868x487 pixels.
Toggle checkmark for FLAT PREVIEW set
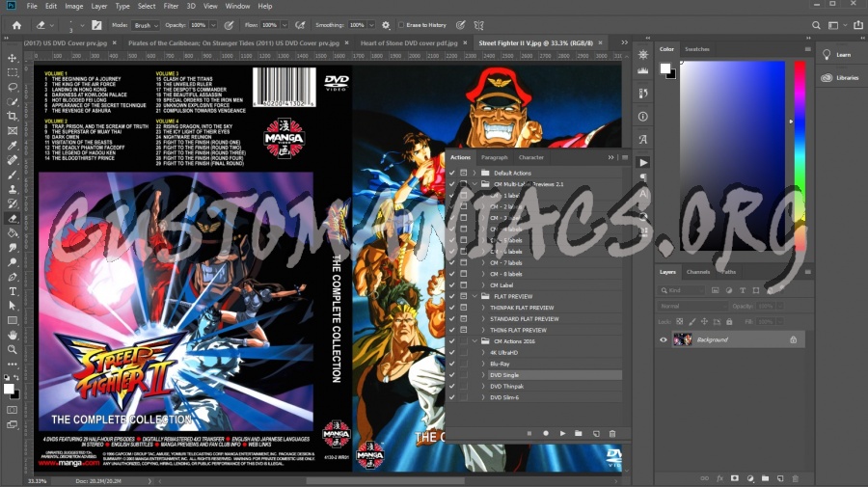click(x=452, y=296)
